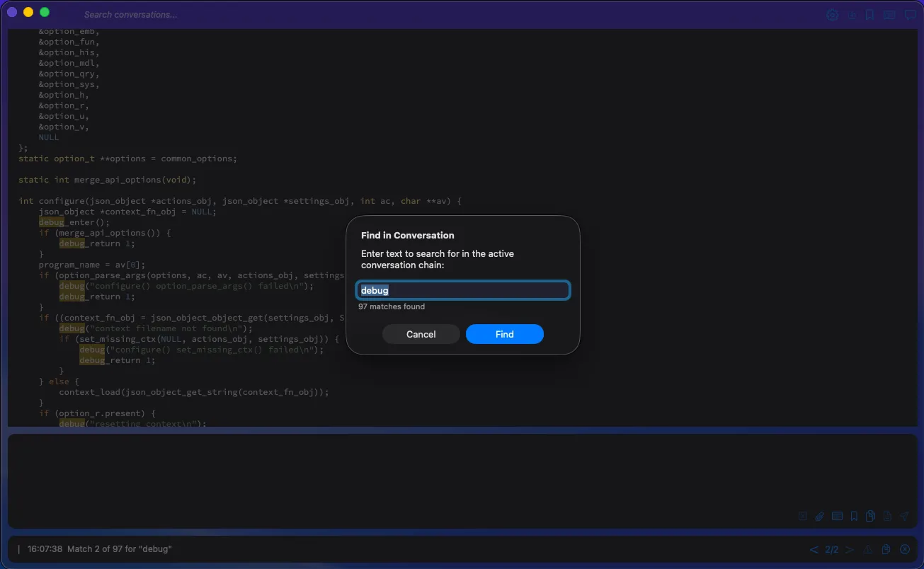Click the speech bubble chat icon
The image size is (924, 569).
tap(910, 15)
